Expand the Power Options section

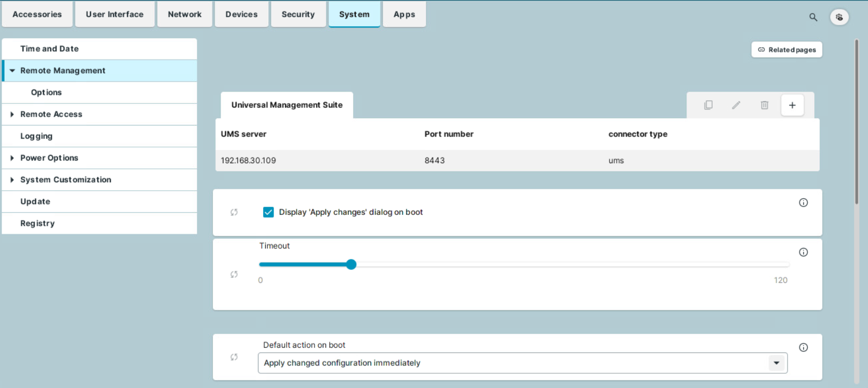[12, 158]
